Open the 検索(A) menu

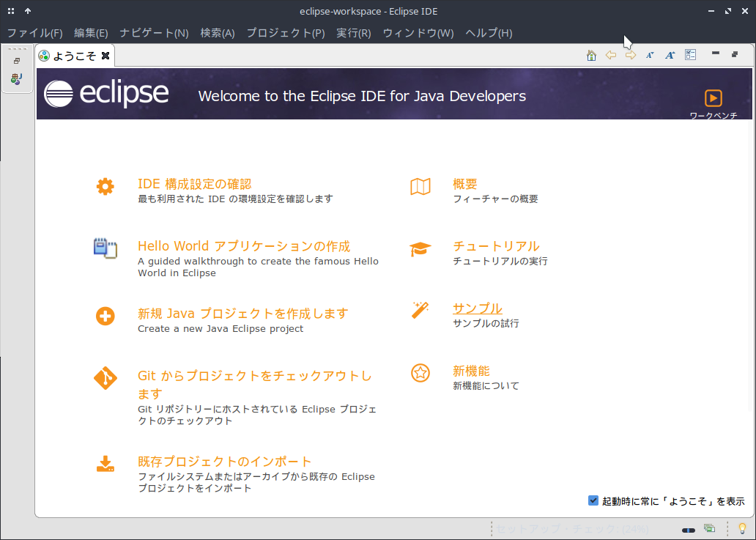pyautogui.click(x=218, y=33)
